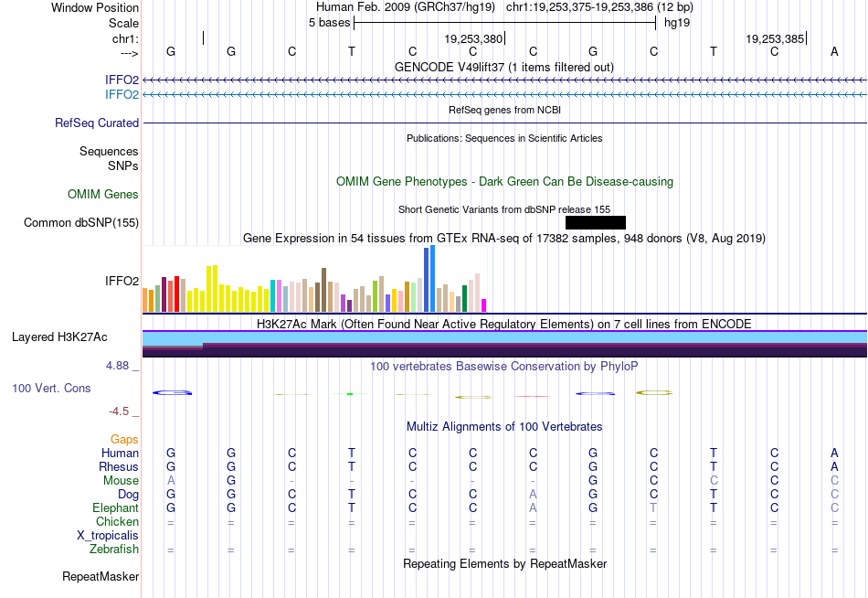Open the Basewise Conservation by PhyloP title
The image size is (868, 598).
tap(504, 367)
